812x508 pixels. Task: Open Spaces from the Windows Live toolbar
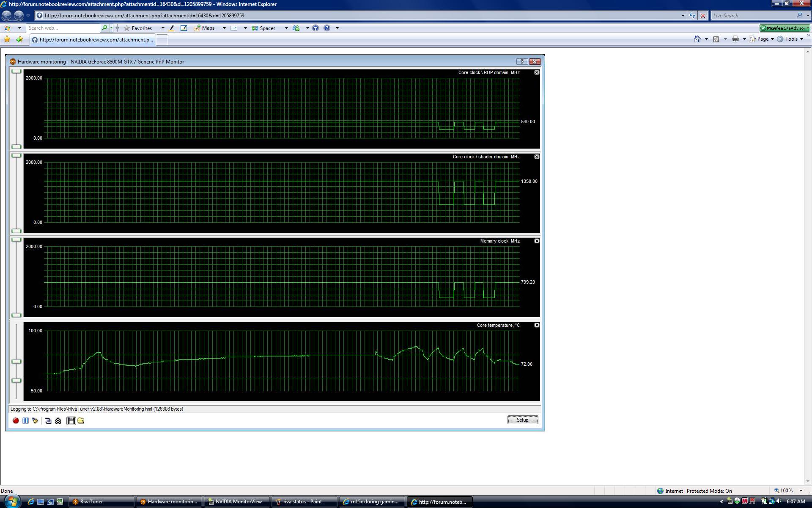(263, 28)
